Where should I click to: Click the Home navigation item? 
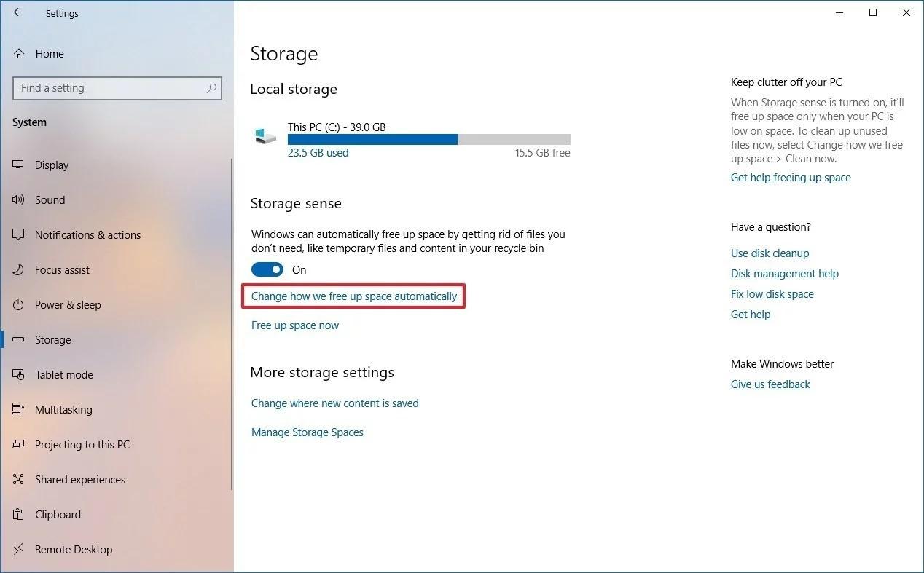(49, 53)
